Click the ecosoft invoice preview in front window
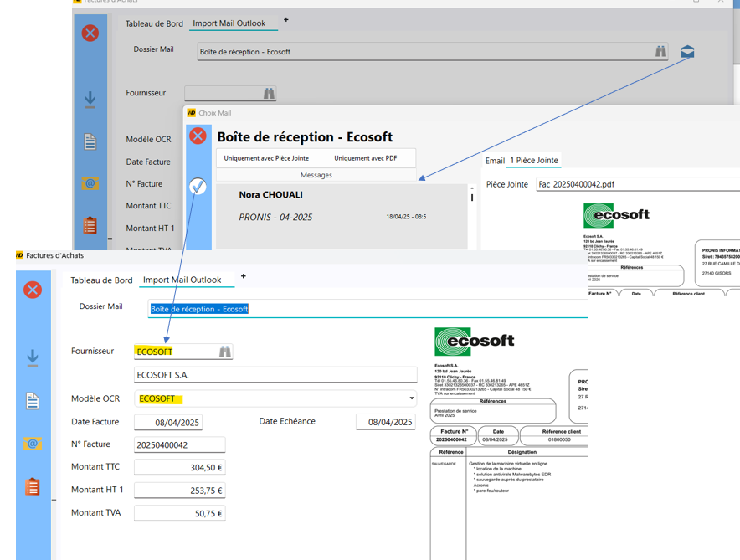This screenshot has height=560, width=740. click(x=509, y=442)
